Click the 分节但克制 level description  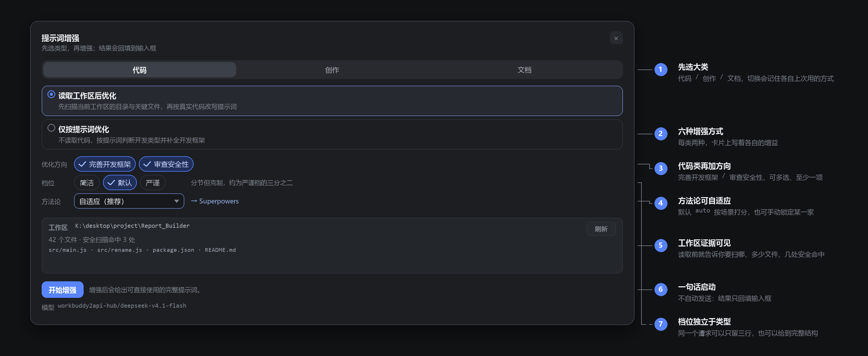(242, 183)
